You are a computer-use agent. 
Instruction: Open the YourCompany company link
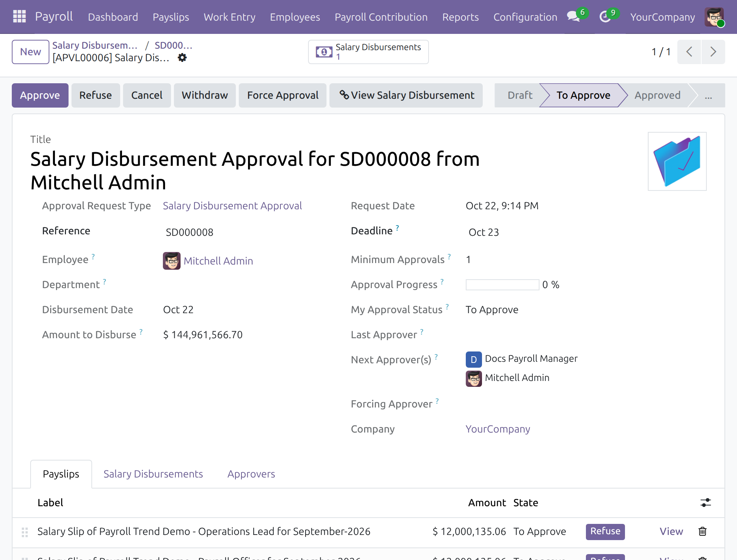click(x=497, y=429)
